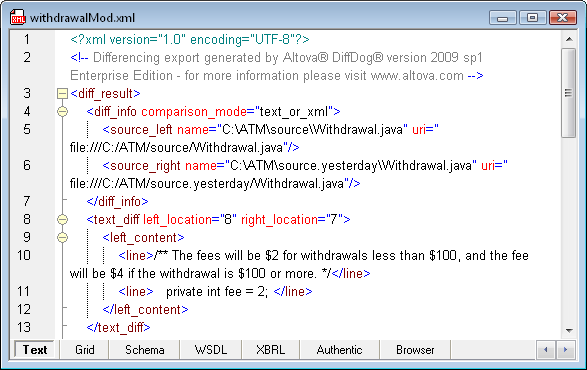
Task: Click the right_location attribute on line 8
Action: (279, 219)
